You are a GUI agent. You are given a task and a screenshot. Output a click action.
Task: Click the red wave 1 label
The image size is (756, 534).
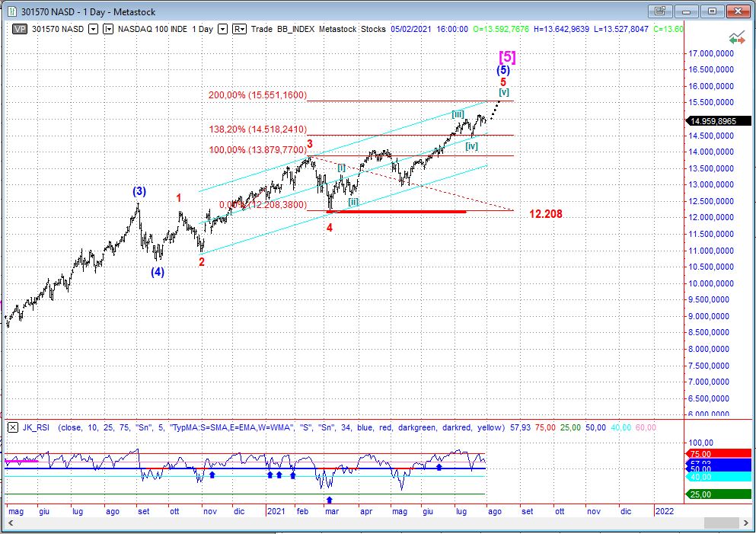(179, 198)
